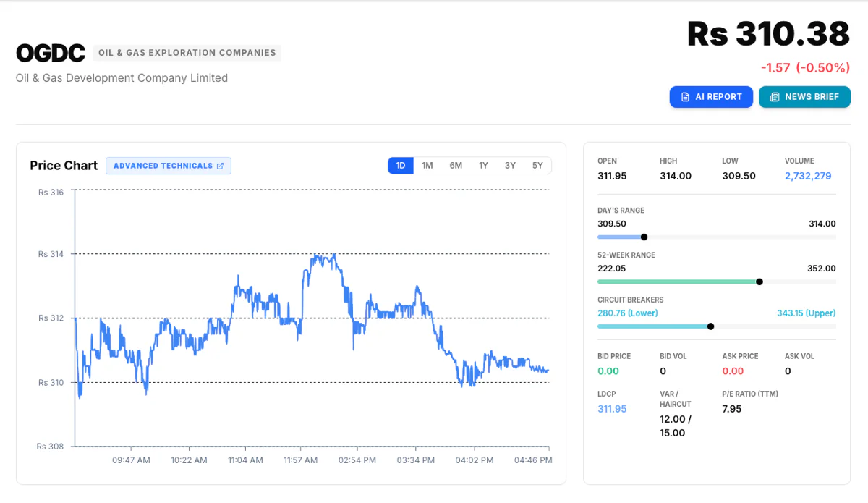The height and width of the screenshot is (503, 868).
Task: Open the AI REPORT button
Action: (711, 97)
